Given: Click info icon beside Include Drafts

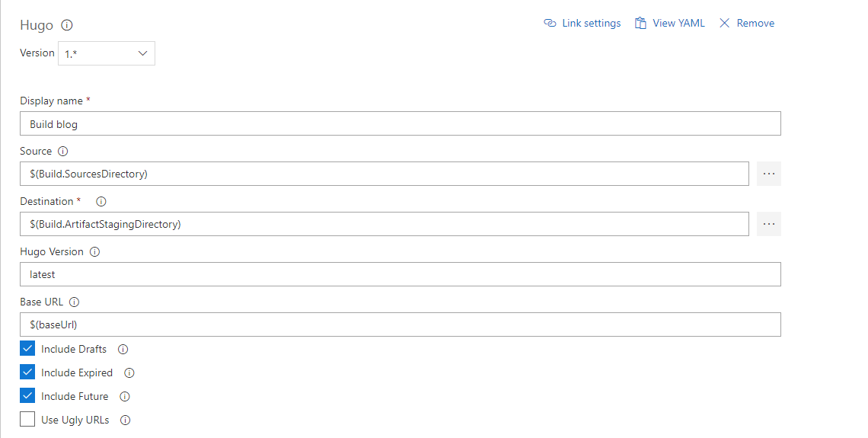Looking at the screenshot, I should pos(123,350).
